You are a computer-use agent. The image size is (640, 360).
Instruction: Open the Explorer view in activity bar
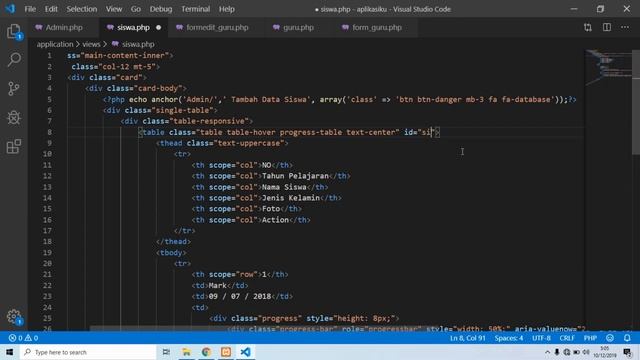pyautogui.click(x=14, y=31)
